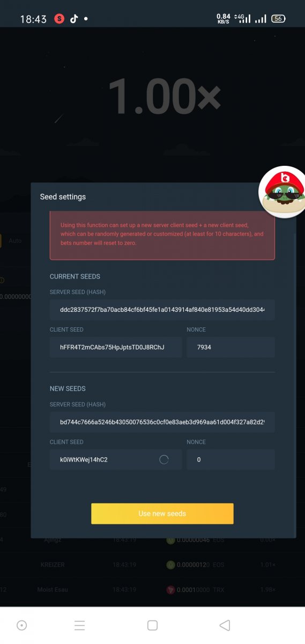Open the three-line menu nav icon
The width and height of the screenshot is (305, 644).
click(79, 625)
